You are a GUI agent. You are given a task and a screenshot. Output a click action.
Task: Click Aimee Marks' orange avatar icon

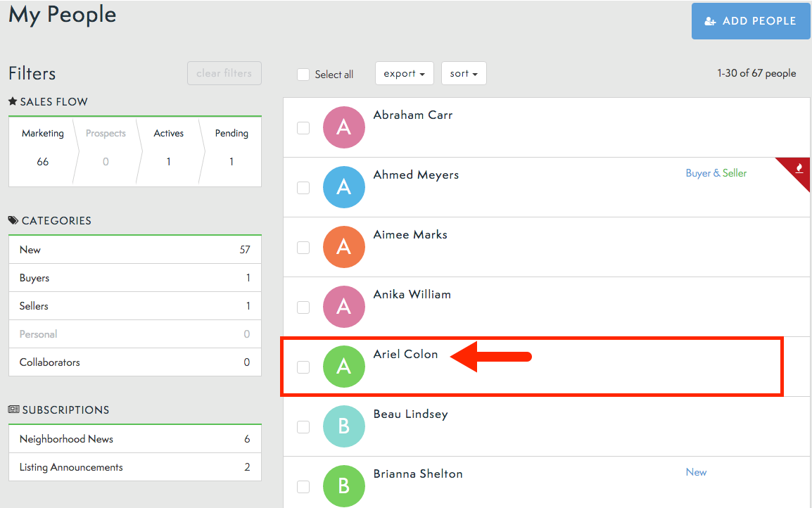(343, 247)
